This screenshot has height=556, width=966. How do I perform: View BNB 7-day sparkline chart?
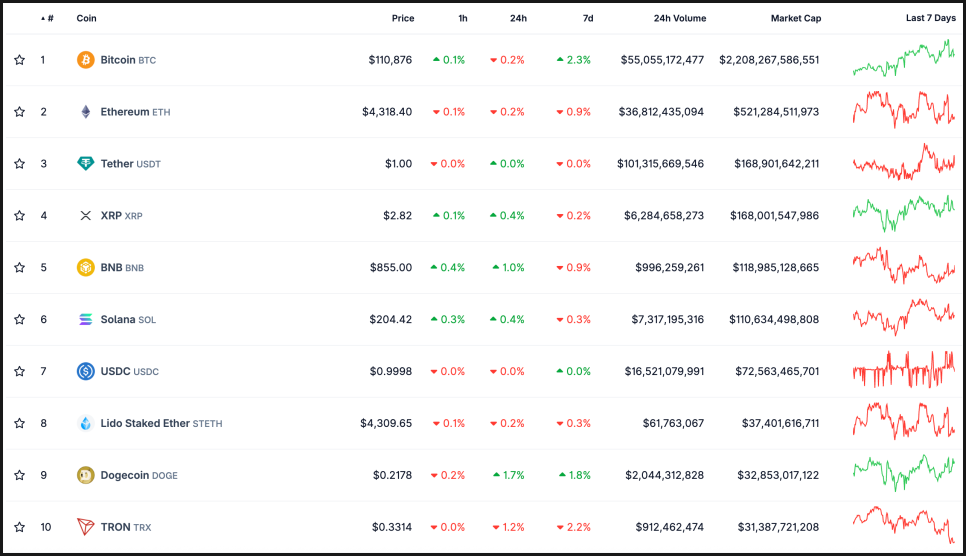coord(904,266)
